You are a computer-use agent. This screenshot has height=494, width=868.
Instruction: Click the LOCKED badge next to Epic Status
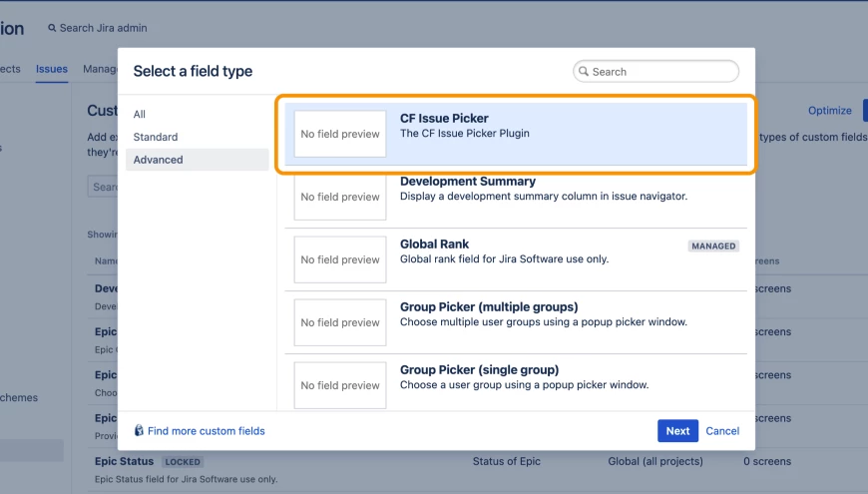tap(183, 462)
